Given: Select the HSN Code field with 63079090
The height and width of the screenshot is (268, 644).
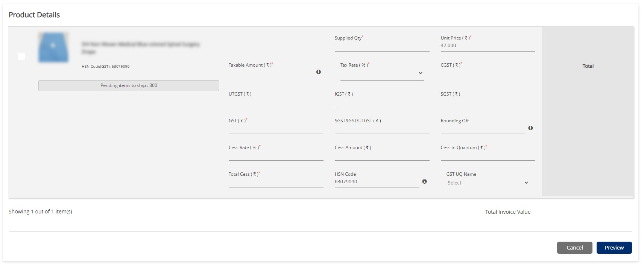Looking at the screenshot, I should (x=376, y=182).
